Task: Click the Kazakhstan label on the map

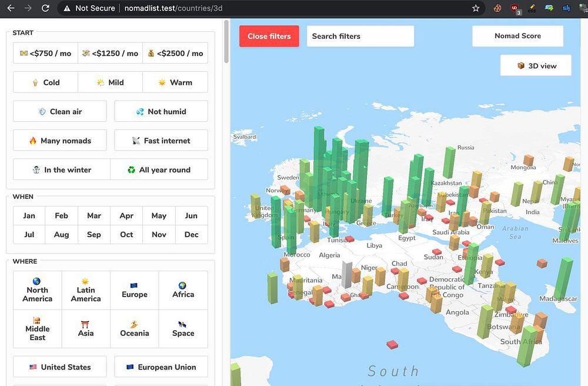Action: pos(446,183)
